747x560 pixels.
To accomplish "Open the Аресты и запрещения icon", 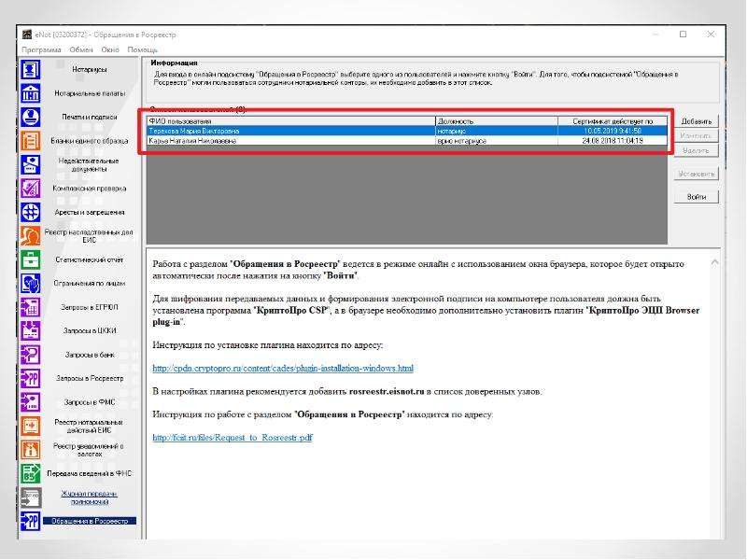I will 31,213.
